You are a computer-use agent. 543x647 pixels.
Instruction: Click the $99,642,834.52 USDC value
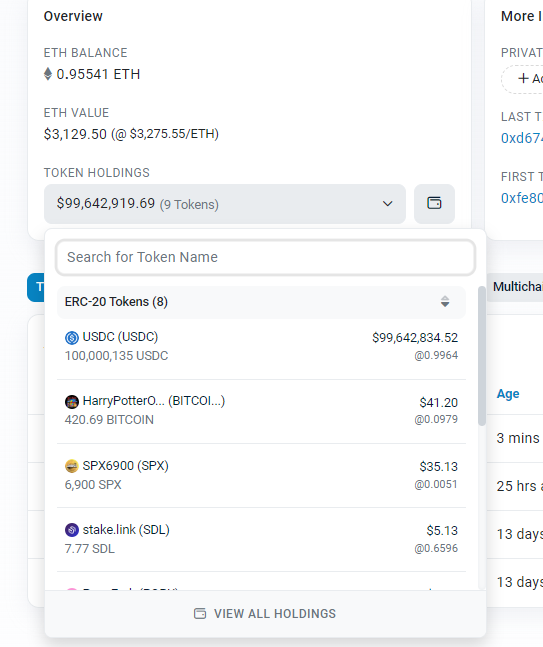[x=415, y=338]
